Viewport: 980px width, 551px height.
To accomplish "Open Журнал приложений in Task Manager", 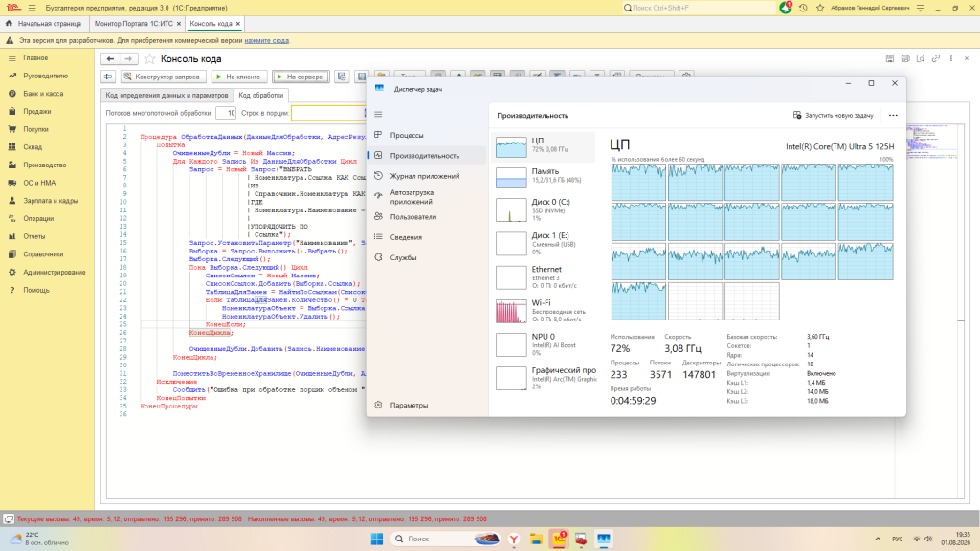I will [x=427, y=176].
